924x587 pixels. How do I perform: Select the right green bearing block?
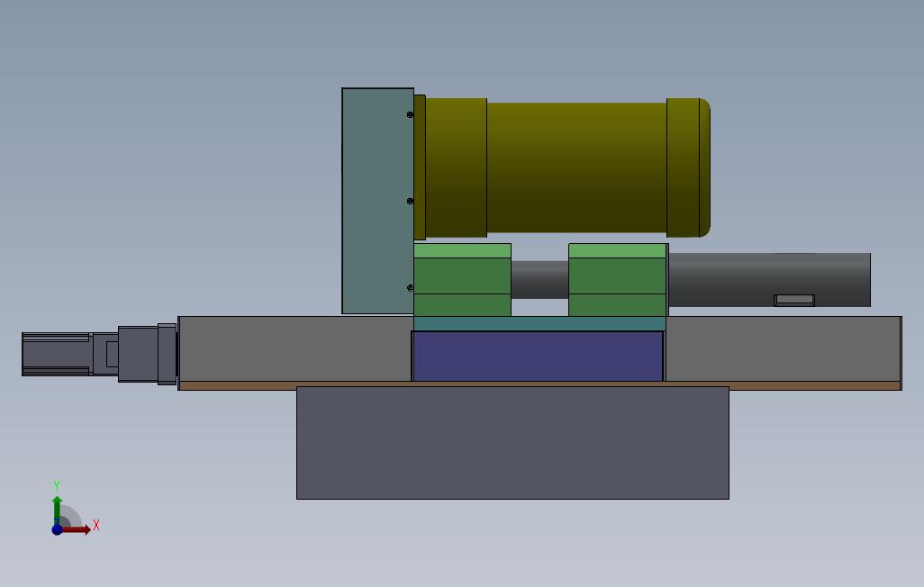618,280
